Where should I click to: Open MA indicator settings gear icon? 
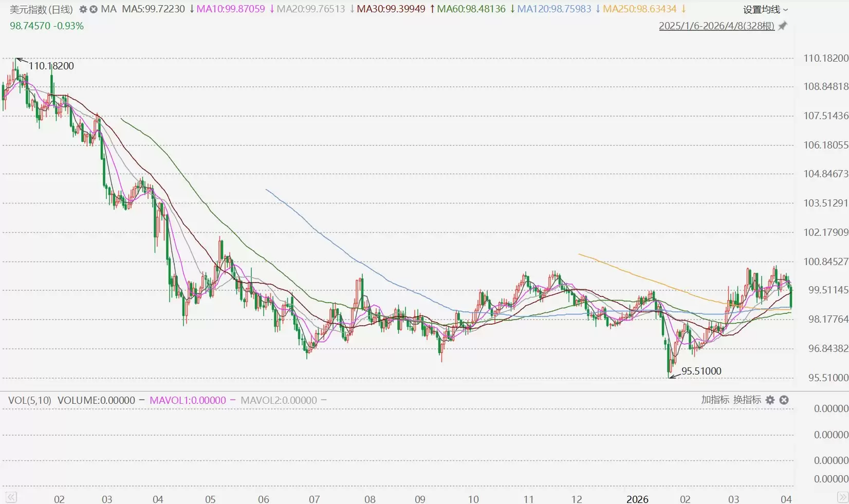(x=83, y=9)
